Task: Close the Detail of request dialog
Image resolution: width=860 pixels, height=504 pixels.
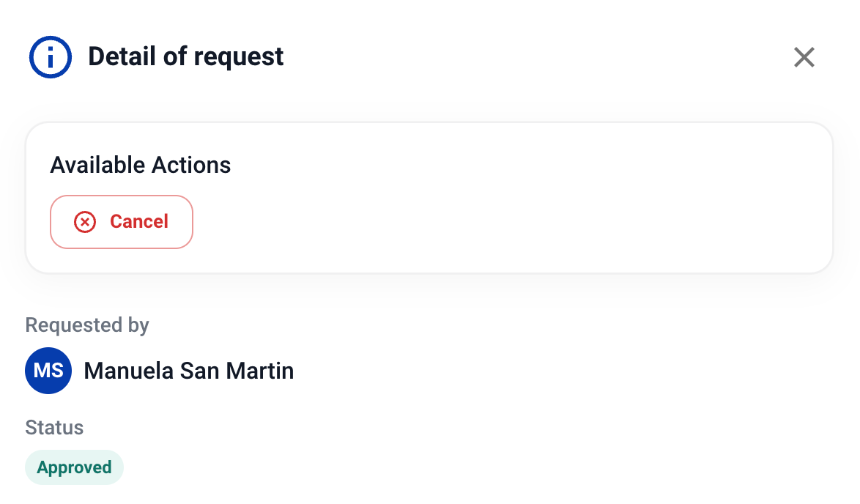Action: (x=804, y=57)
